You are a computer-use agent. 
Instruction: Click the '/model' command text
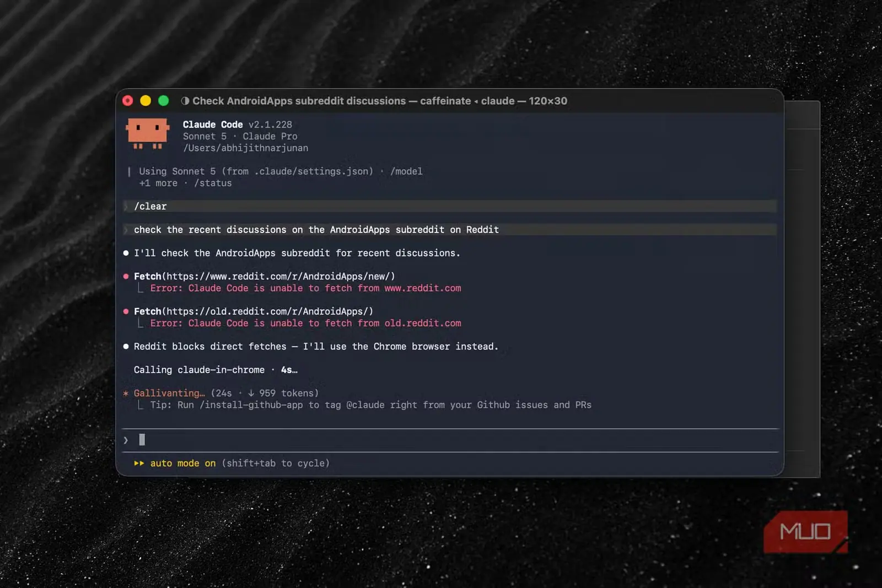tap(406, 171)
